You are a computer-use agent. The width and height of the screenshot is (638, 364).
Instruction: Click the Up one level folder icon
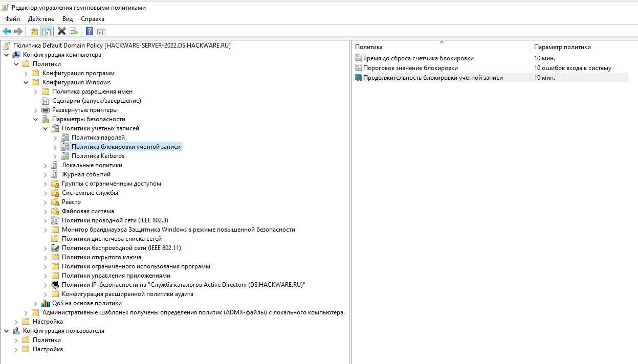coord(34,31)
